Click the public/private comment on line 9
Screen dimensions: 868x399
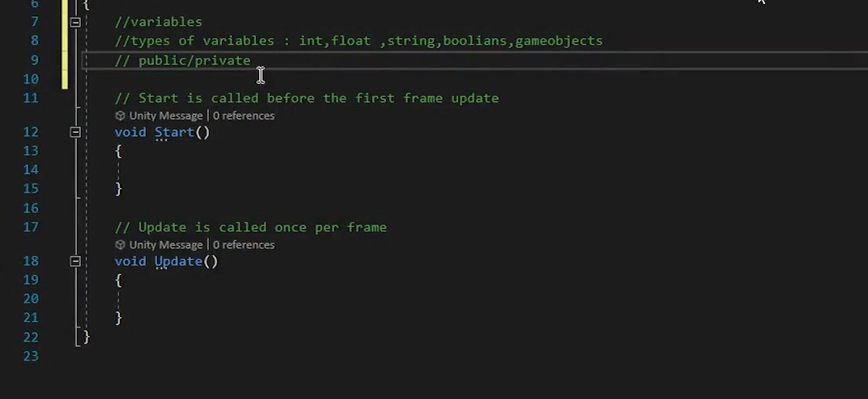195,60
